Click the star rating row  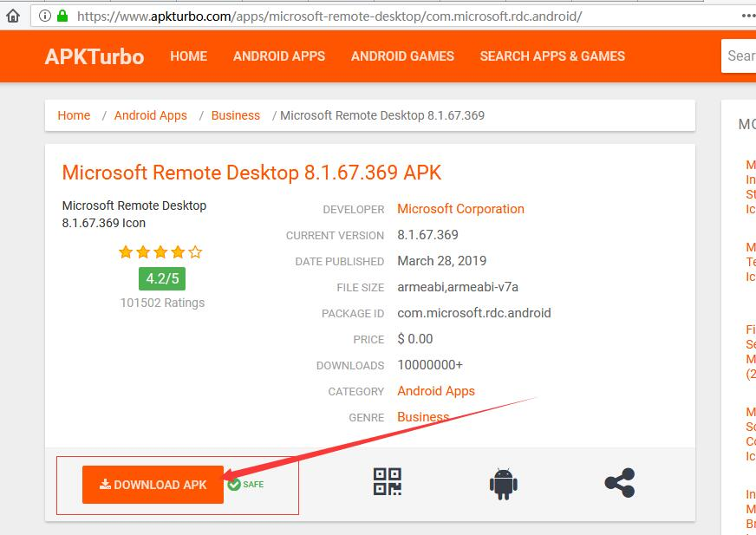point(160,251)
